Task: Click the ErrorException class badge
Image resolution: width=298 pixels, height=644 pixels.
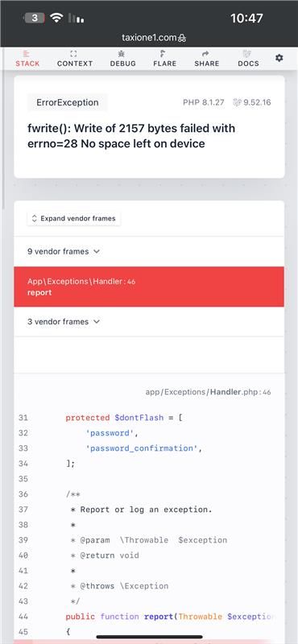Action: click(x=68, y=103)
